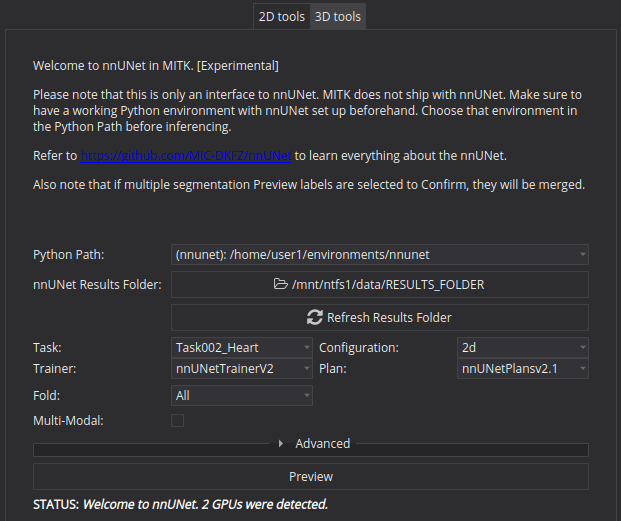
Task: Open the Plan dropdown showing nnUNetPlansv2.1
Action: click(x=523, y=369)
